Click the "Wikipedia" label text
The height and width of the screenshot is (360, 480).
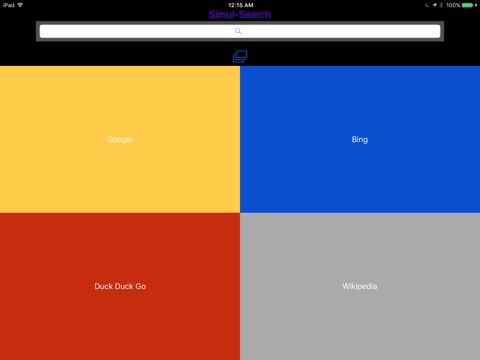360,286
